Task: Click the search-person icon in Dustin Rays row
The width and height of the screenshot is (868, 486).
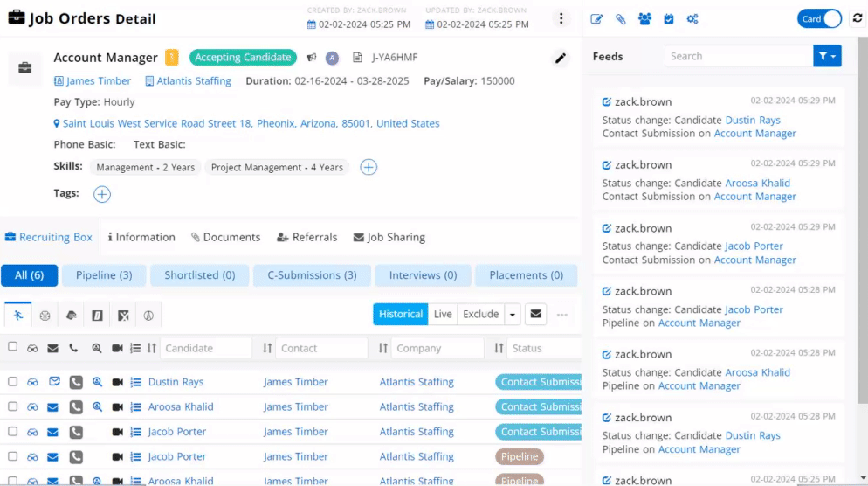Action: (x=97, y=382)
